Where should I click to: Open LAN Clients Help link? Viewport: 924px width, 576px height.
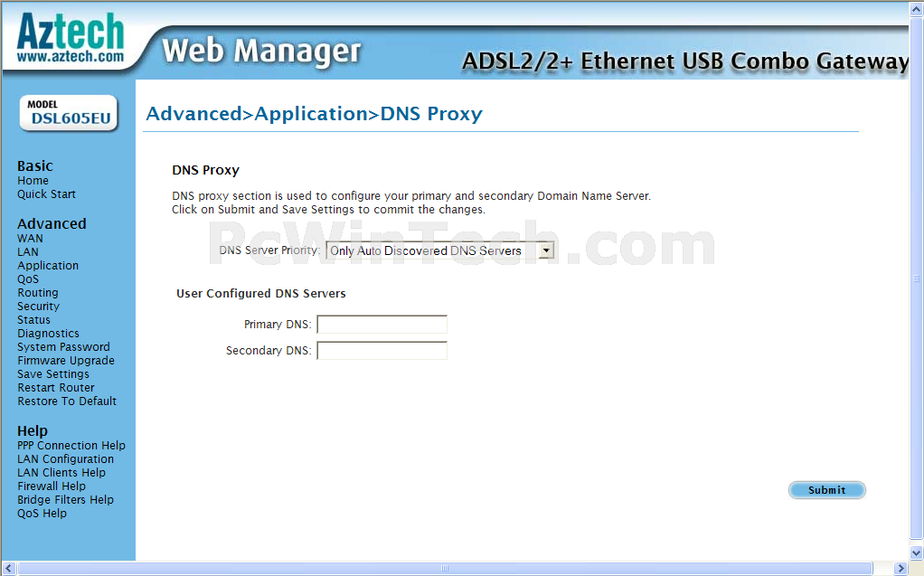61,472
